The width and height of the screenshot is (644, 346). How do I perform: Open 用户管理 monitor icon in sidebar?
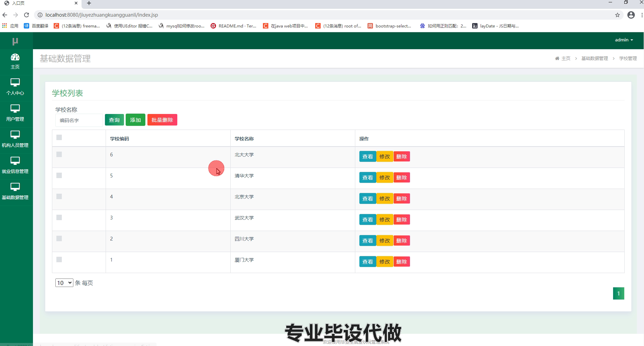click(x=15, y=109)
